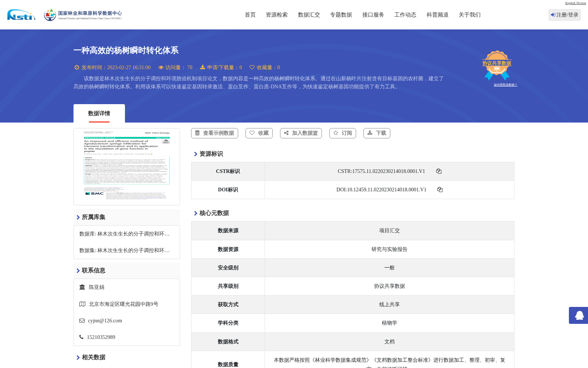Collapse the 所属库集 section chevron

pos(78,217)
